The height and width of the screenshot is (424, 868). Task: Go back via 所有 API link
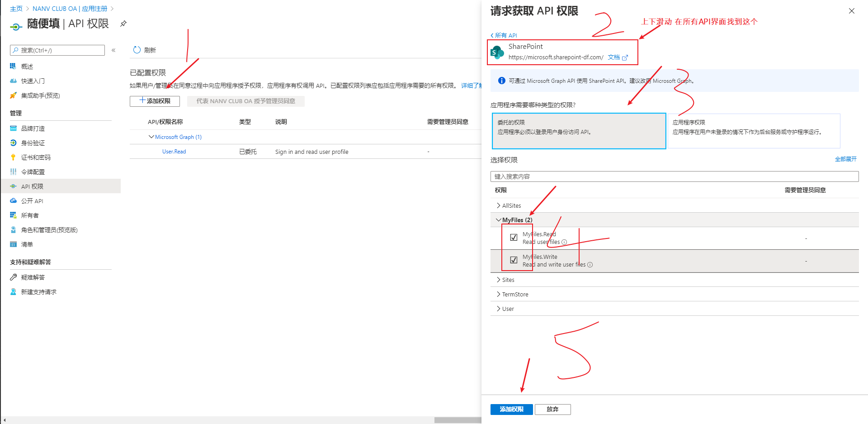click(x=504, y=35)
